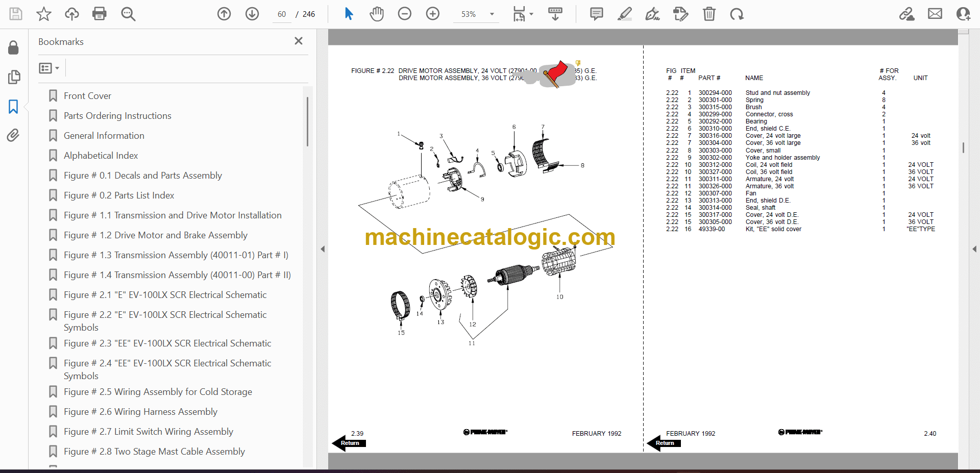Click the upload to cloud icon
The height and width of the screenshot is (473, 980).
coord(72,14)
